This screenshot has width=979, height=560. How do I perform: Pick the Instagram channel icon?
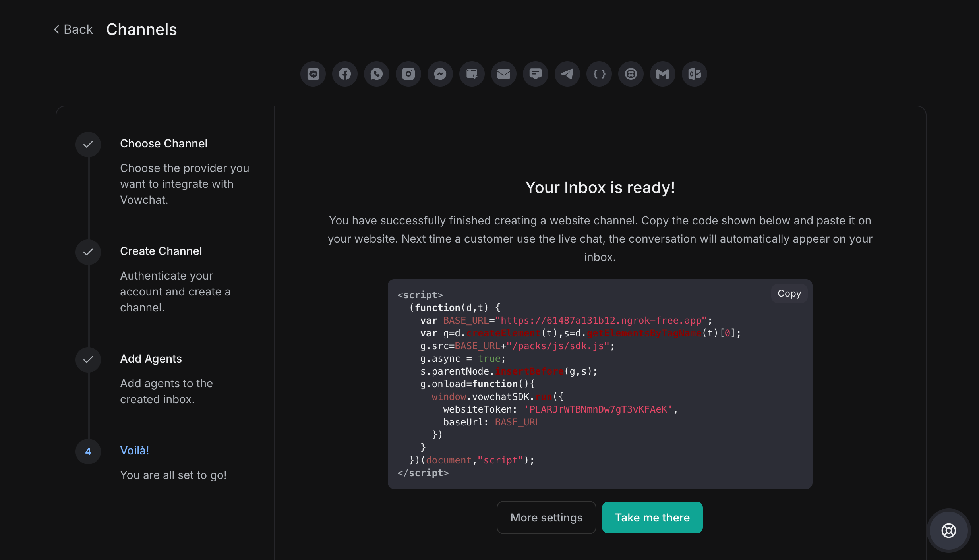point(408,74)
